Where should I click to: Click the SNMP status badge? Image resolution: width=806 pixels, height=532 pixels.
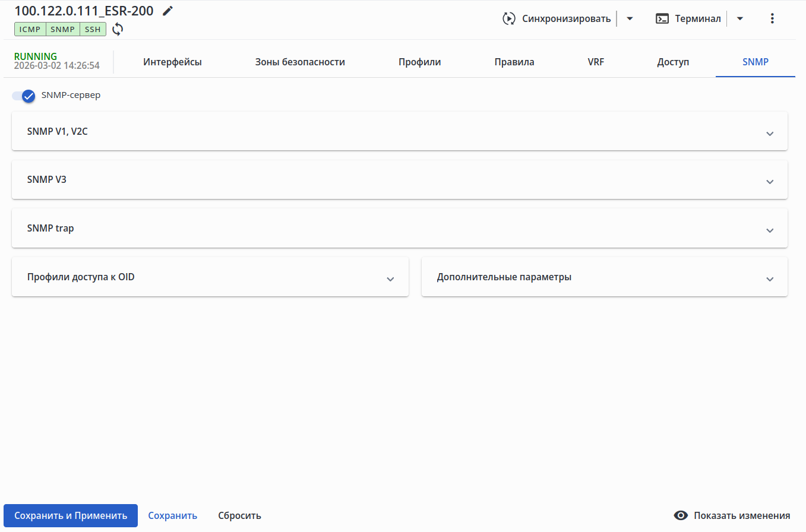(62, 29)
